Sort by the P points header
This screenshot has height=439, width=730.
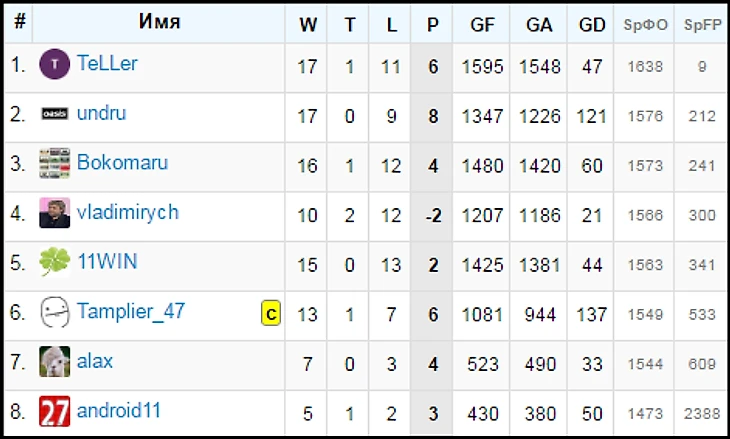(x=432, y=25)
